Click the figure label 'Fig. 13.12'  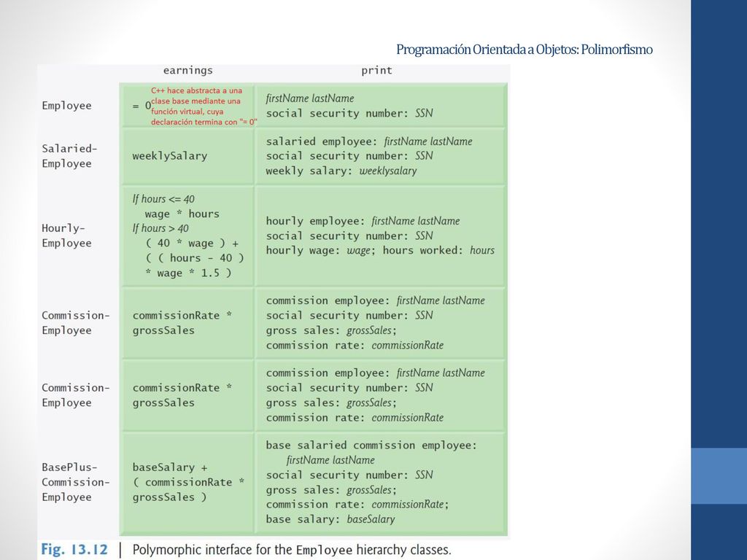(x=74, y=550)
